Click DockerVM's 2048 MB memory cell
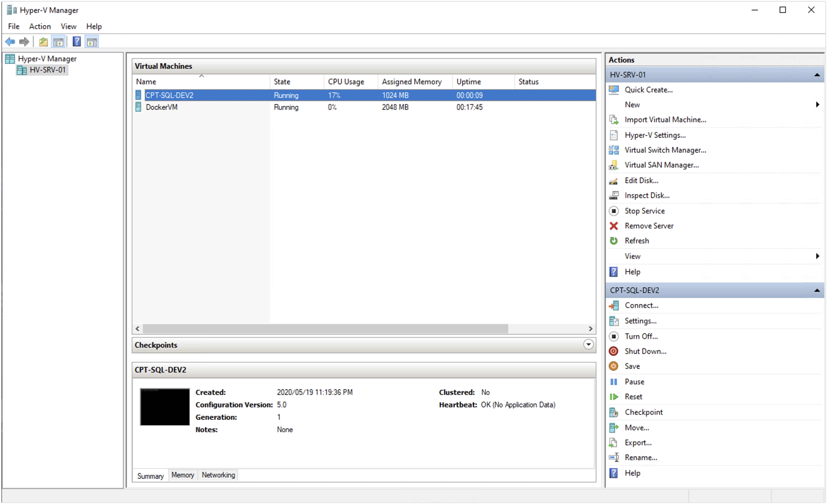 [395, 108]
